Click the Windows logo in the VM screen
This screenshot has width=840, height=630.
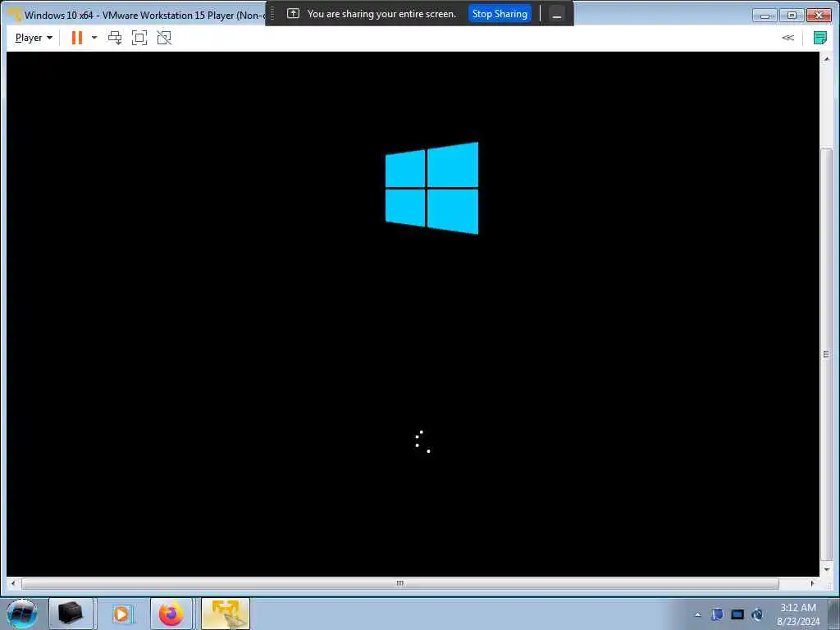431,188
